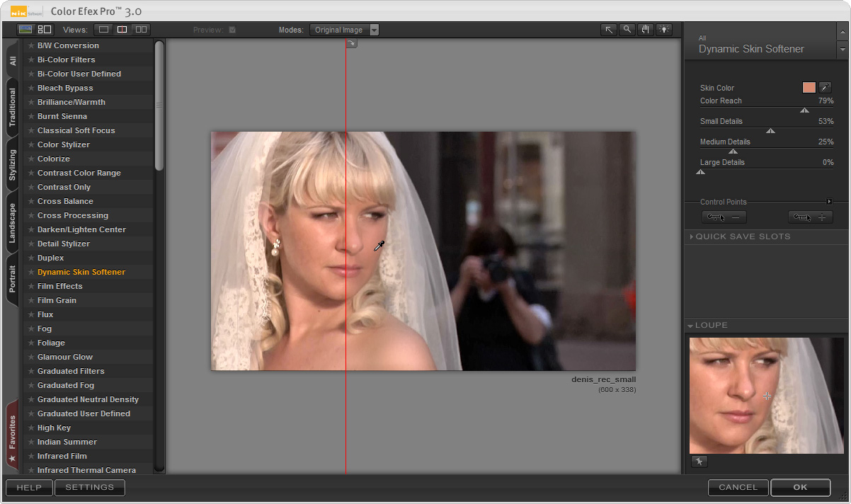The height and width of the screenshot is (504, 851).
Task: Enable side-by-side preview view
Action: 141,30
